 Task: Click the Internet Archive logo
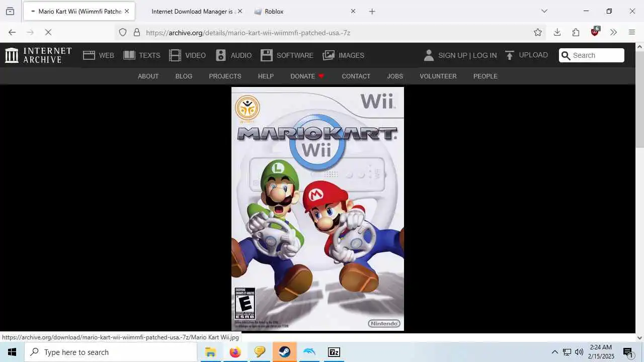[38, 55]
